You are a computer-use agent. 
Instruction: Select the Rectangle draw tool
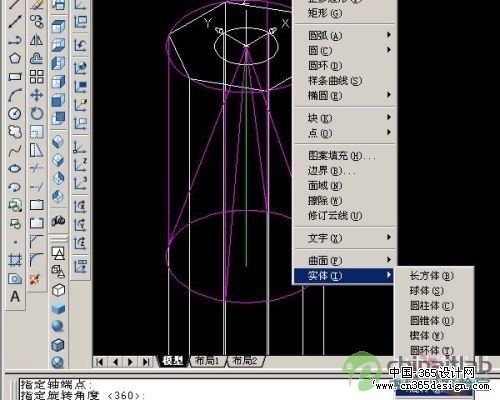point(15,77)
